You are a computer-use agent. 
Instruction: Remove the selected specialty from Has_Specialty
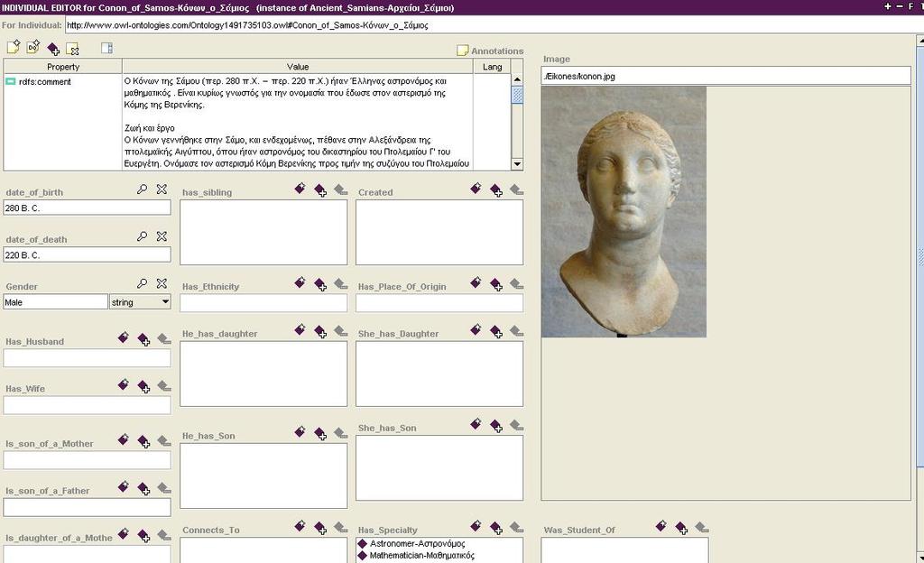point(516,527)
